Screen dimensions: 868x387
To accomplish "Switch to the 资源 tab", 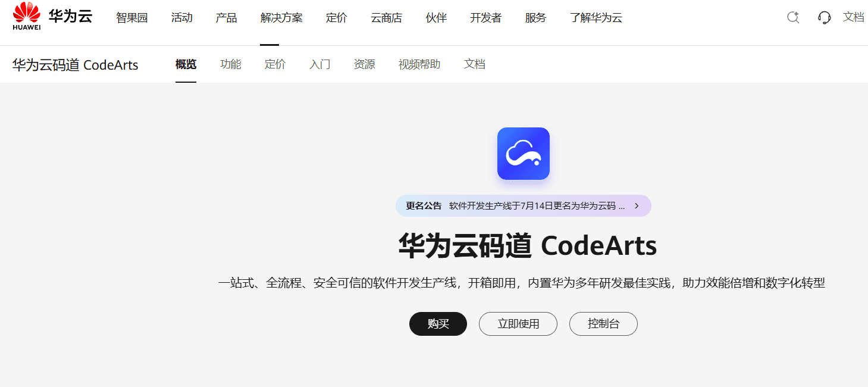I will pos(364,64).
